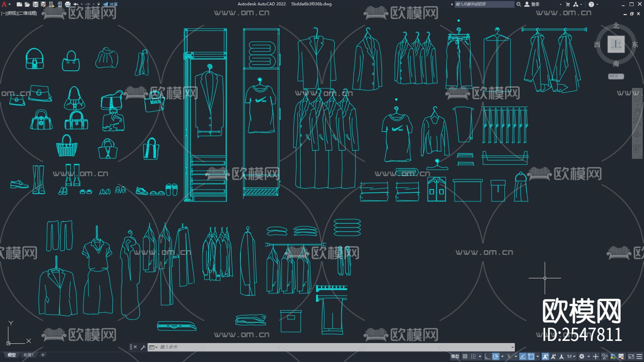Click the 上 face on the ViewCube

[616, 44]
